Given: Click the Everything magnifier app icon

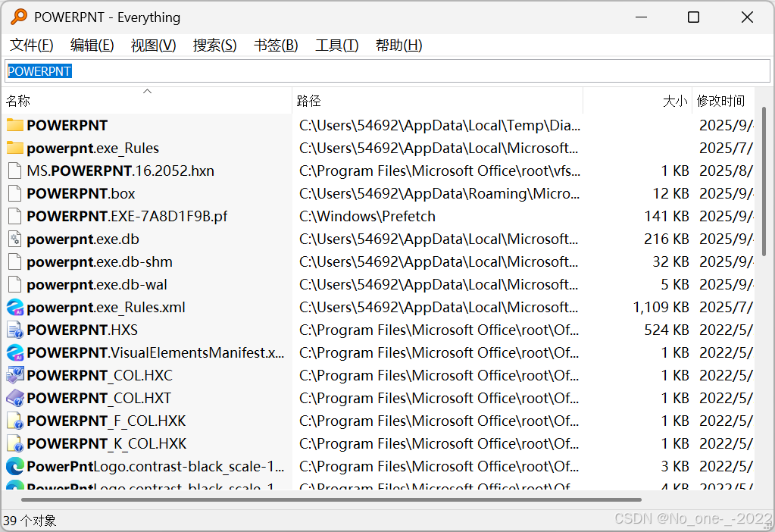Looking at the screenshot, I should pyautogui.click(x=18, y=17).
